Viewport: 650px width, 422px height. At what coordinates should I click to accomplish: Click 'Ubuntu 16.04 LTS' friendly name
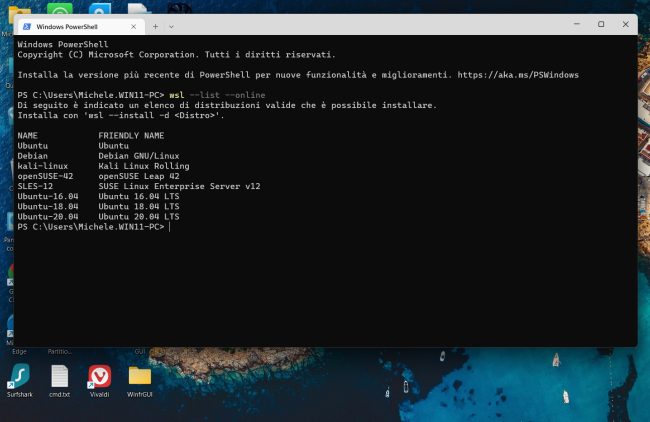(x=139, y=196)
